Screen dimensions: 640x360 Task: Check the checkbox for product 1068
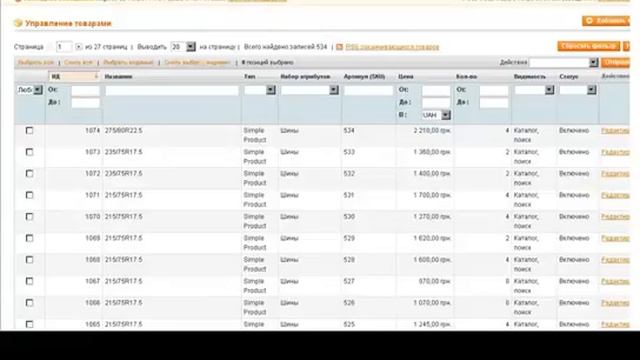(x=29, y=260)
